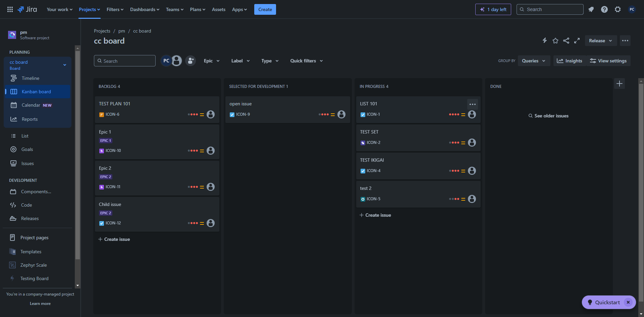Click the Create button

point(265,9)
